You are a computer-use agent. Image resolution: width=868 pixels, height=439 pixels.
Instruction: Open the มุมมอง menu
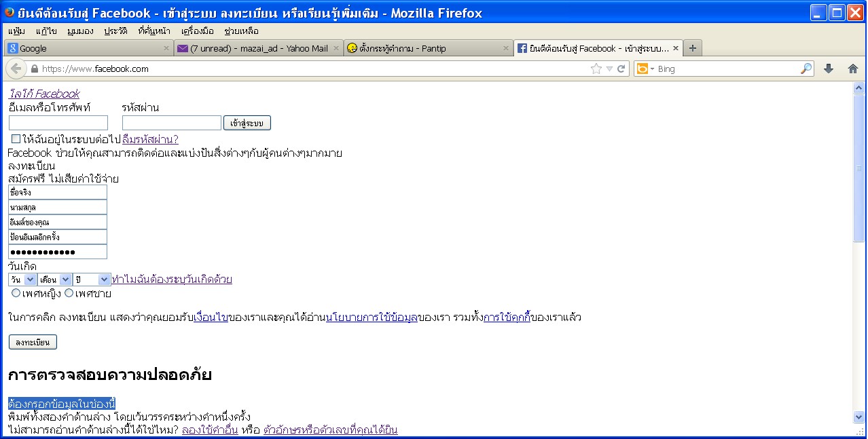pos(81,31)
